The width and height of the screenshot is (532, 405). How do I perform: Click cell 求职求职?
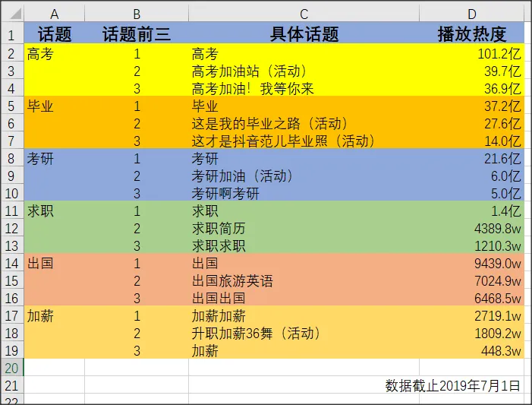tap(304, 245)
